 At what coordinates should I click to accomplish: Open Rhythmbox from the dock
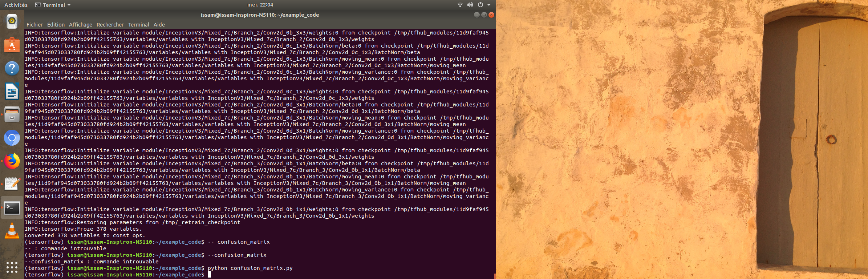(12, 21)
